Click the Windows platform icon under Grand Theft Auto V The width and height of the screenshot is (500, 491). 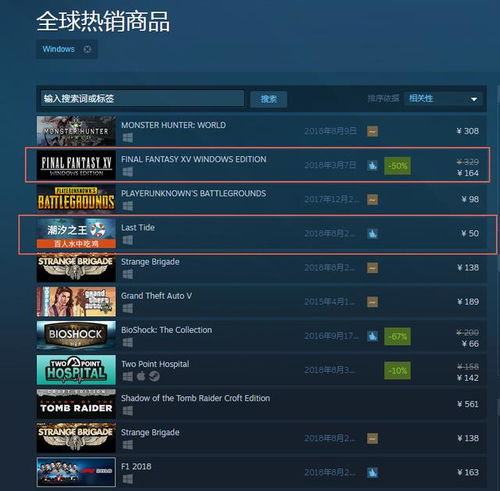tap(128, 308)
